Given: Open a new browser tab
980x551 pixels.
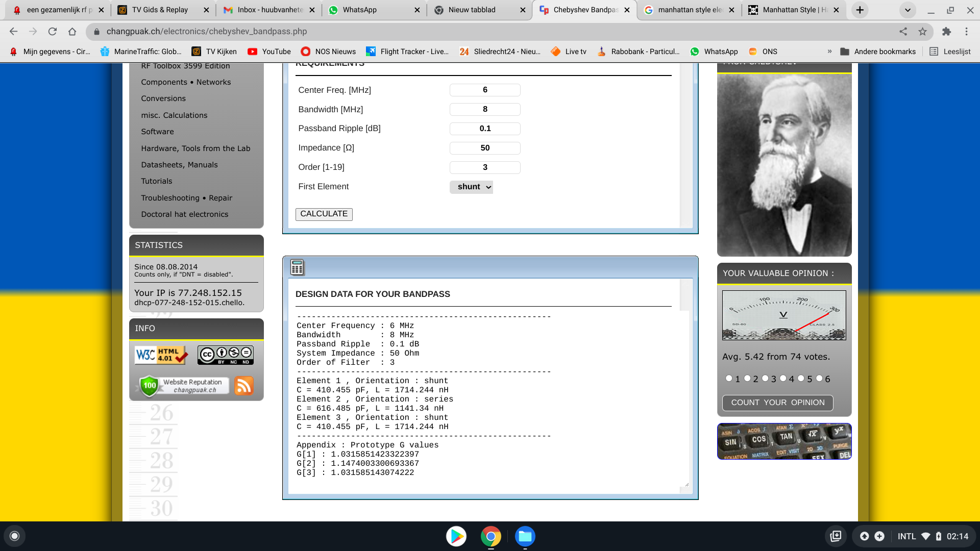Looking at the screenshot, I should tap(860, 10).
